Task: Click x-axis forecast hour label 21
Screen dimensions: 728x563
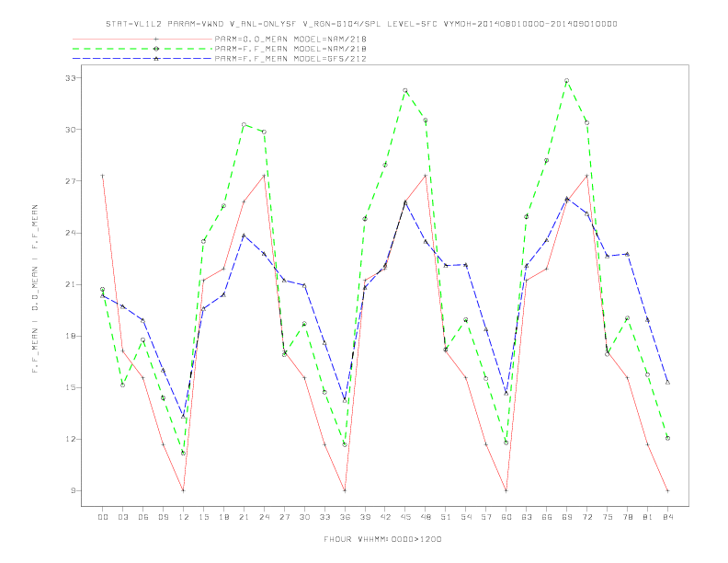Action: 244,517
